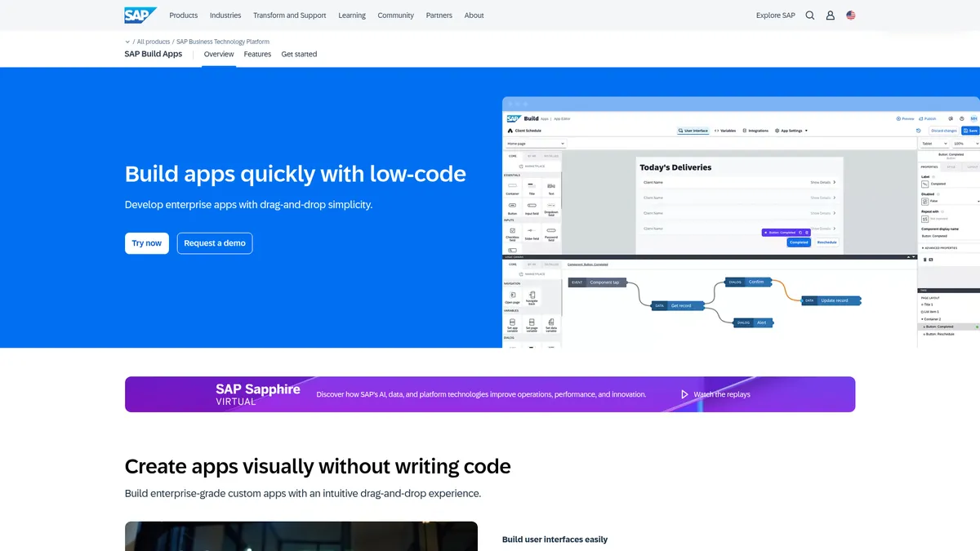Viewport: 980px width, 551px height.
Task: Click the Preview icon in hero screenshot
Action: coord(898,118)
